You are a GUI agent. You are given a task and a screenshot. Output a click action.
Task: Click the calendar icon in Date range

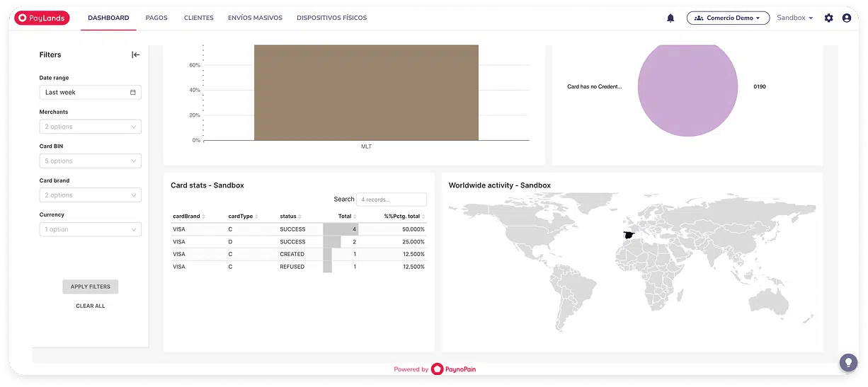132,93
